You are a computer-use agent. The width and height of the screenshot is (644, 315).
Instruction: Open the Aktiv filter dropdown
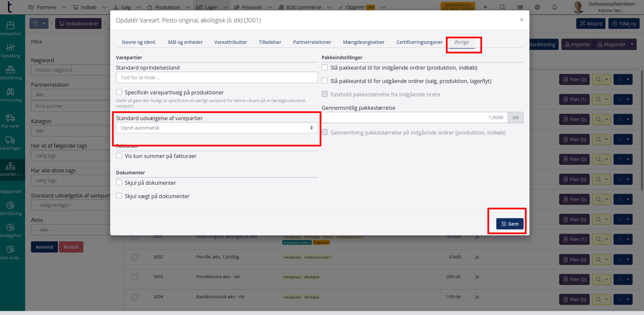point(71,230)
